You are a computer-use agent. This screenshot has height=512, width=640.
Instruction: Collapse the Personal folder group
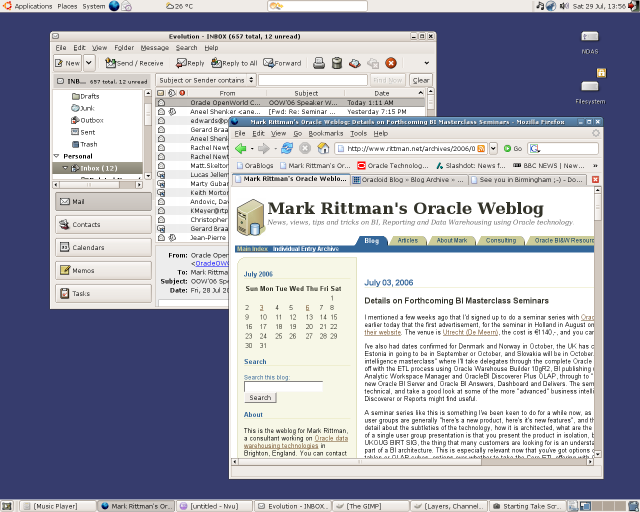pyautogui.click(x=57, y=156)
